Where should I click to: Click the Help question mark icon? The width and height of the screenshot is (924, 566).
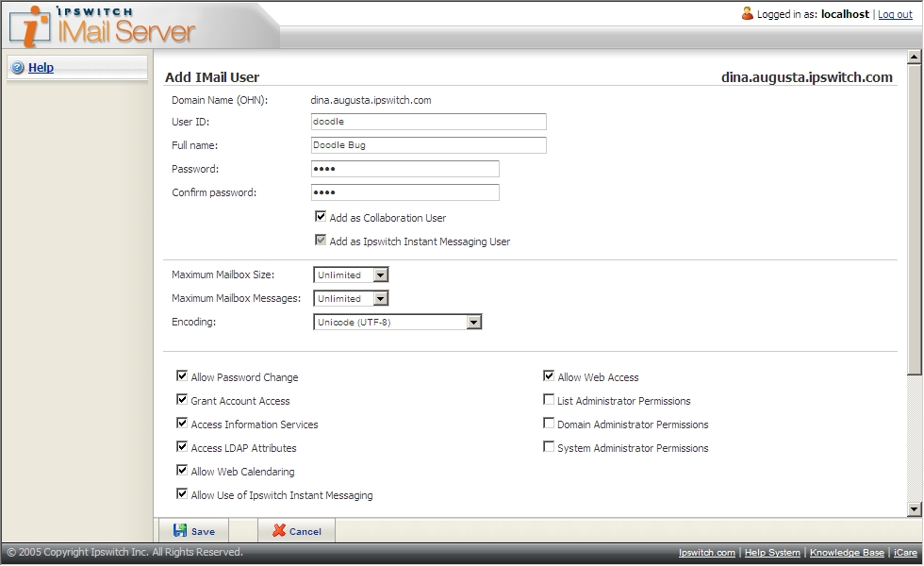[x=18, y=68]
